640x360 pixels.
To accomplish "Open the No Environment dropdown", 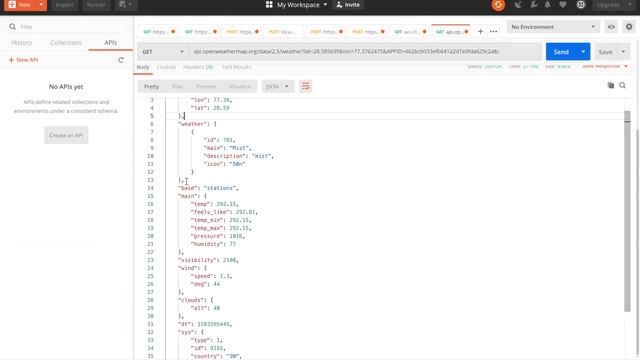I will [553, 27].
